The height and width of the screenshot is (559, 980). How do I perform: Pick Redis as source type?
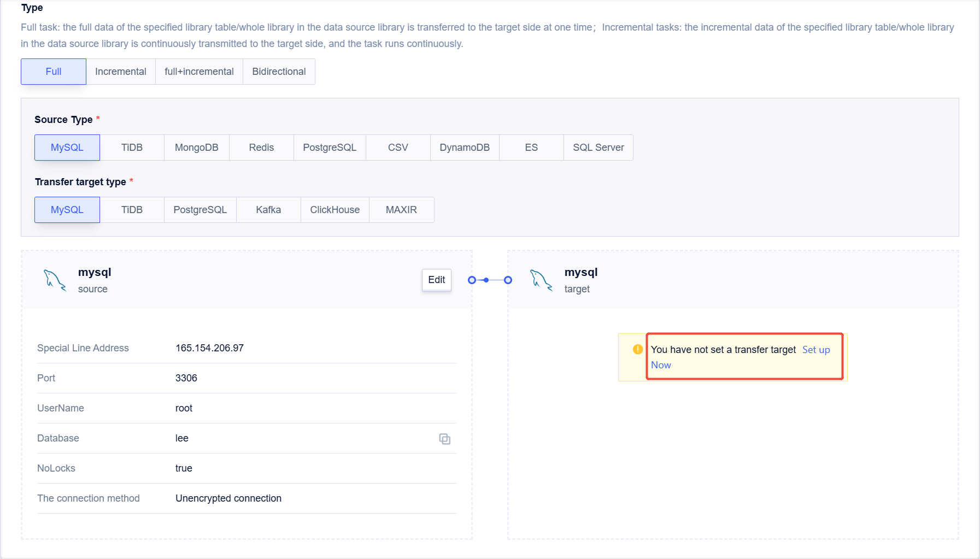pyautogui.click(x=261, y=148)
